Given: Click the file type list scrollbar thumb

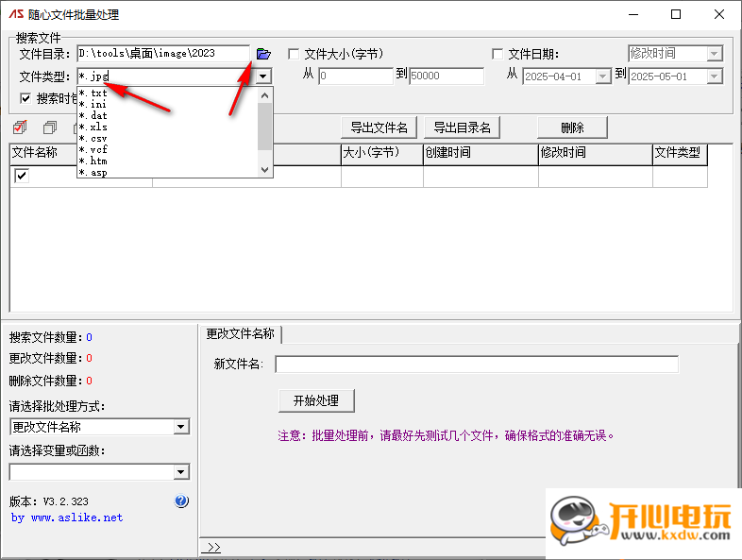Looking at the screenshot, I should 265,126.
